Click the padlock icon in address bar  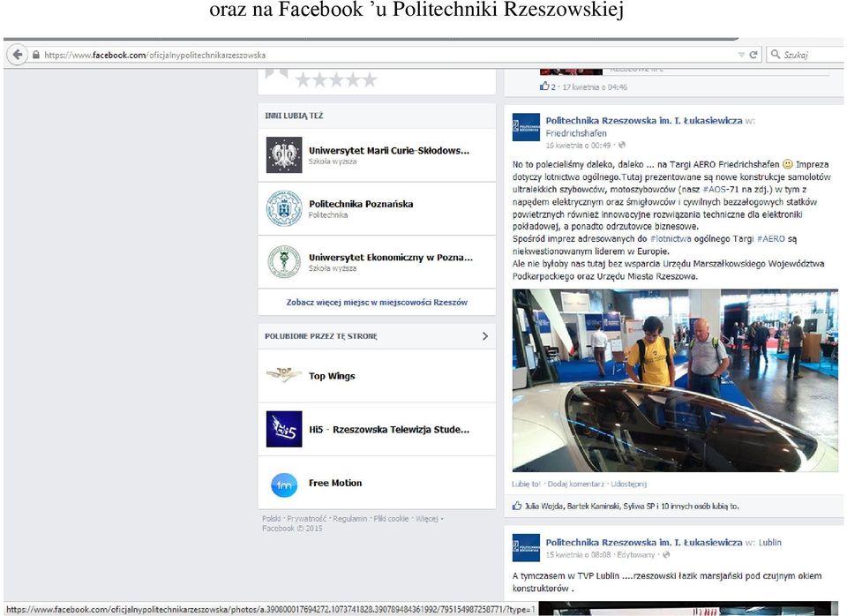coord(36,55)
